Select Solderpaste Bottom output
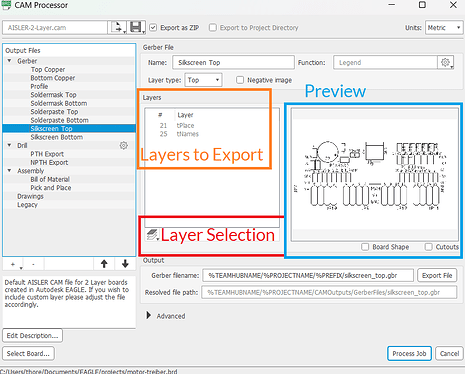This screenshot has height=374, width=465. click(59, 120)
